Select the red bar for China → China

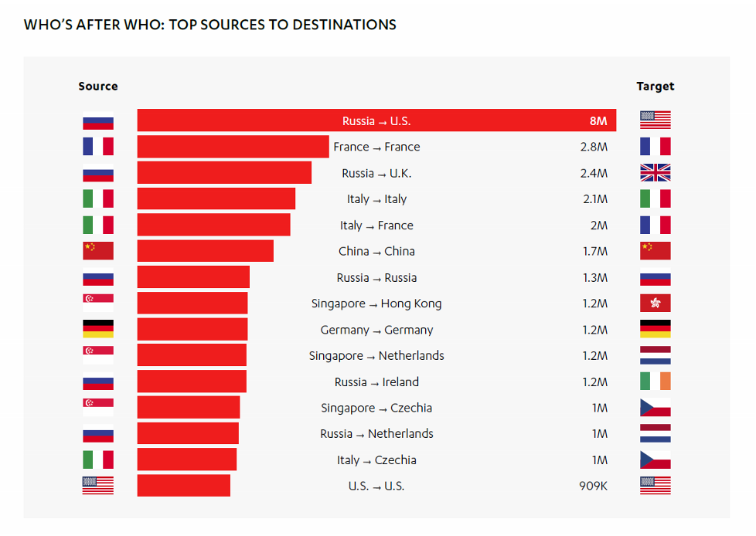pos(205,251)
